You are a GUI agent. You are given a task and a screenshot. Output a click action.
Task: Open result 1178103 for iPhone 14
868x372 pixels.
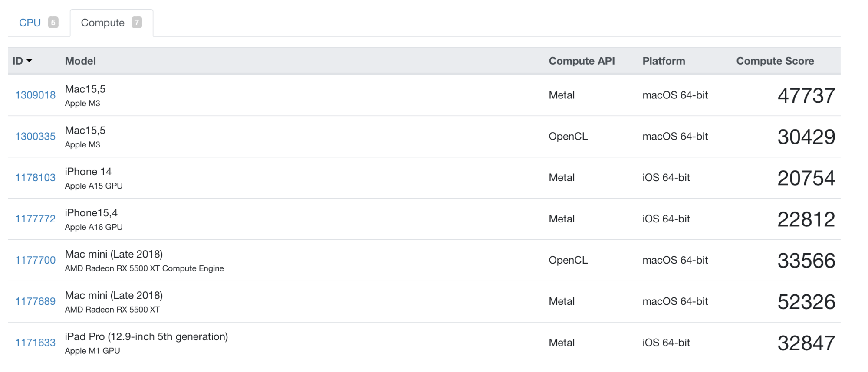[35, 178]
